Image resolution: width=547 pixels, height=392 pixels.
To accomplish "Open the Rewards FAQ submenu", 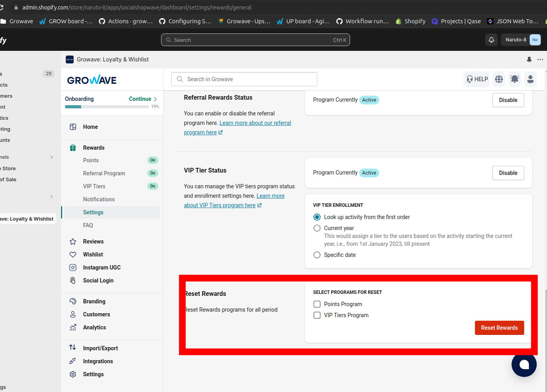I will pyautogui.click(x=88, y=225).
